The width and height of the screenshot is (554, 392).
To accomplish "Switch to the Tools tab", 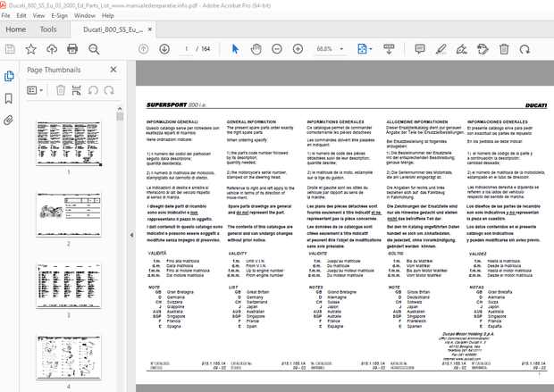I will click(48, 29).
